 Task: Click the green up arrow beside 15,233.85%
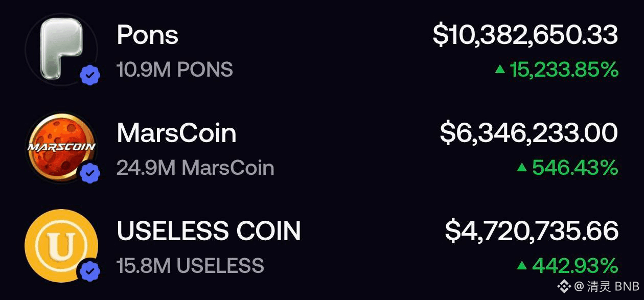coord(500,70)
